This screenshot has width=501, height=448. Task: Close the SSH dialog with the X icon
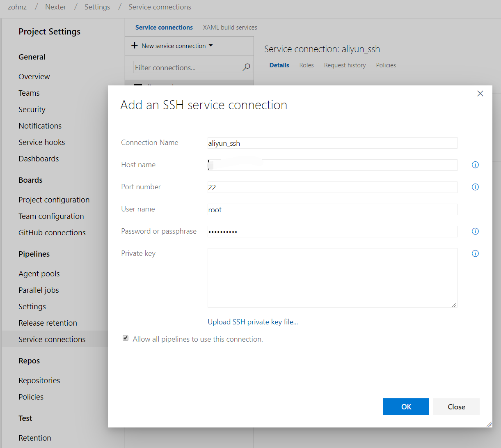(x=480, y=94)
